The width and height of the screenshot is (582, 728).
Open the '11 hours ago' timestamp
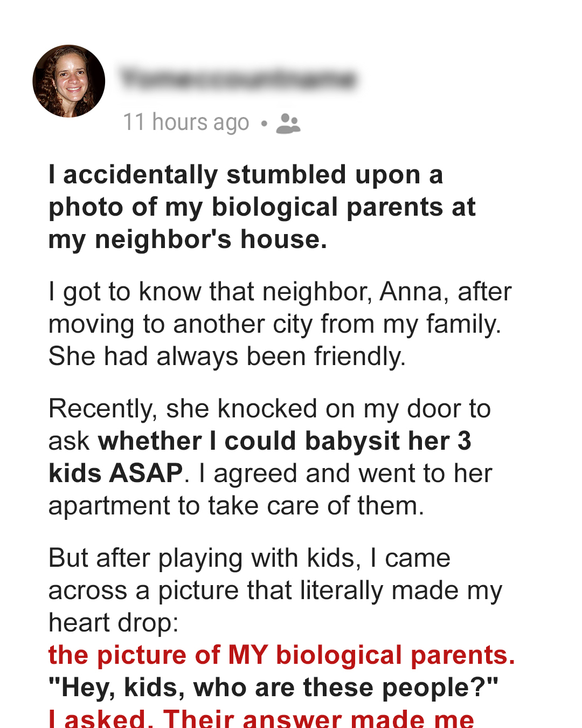186,122
